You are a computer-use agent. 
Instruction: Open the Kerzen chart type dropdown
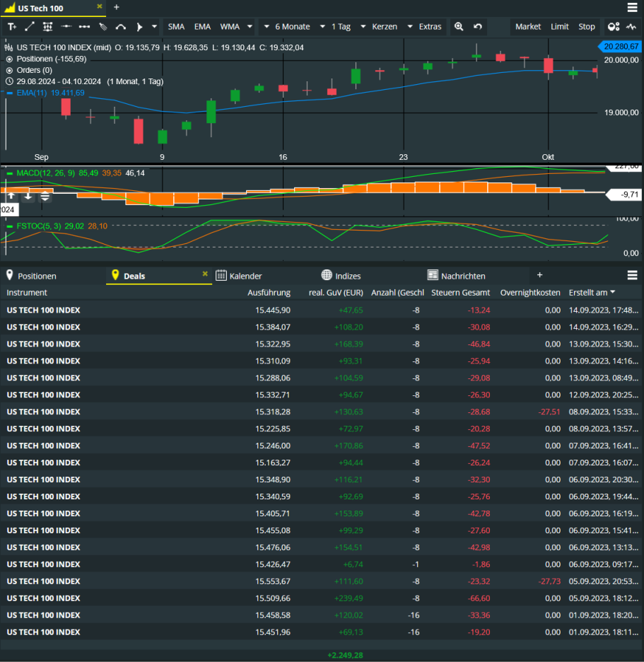point(379,27)
